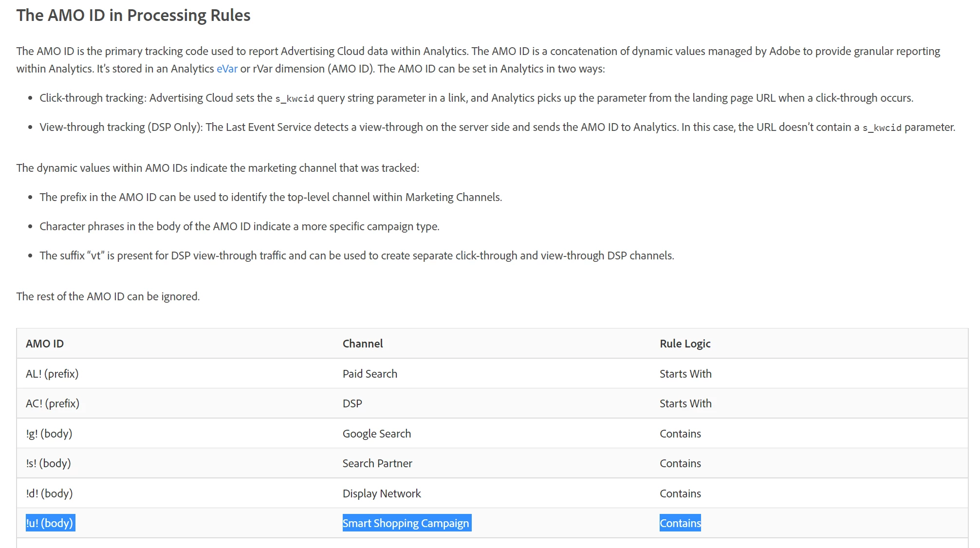
Task: Click the highlighted '!u! (body)' cell
Action: (x=50, y=523)
